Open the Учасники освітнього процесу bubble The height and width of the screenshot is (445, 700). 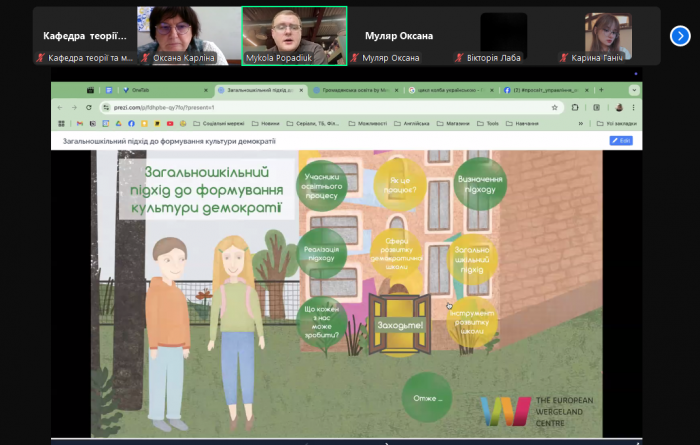click(323, 185)
